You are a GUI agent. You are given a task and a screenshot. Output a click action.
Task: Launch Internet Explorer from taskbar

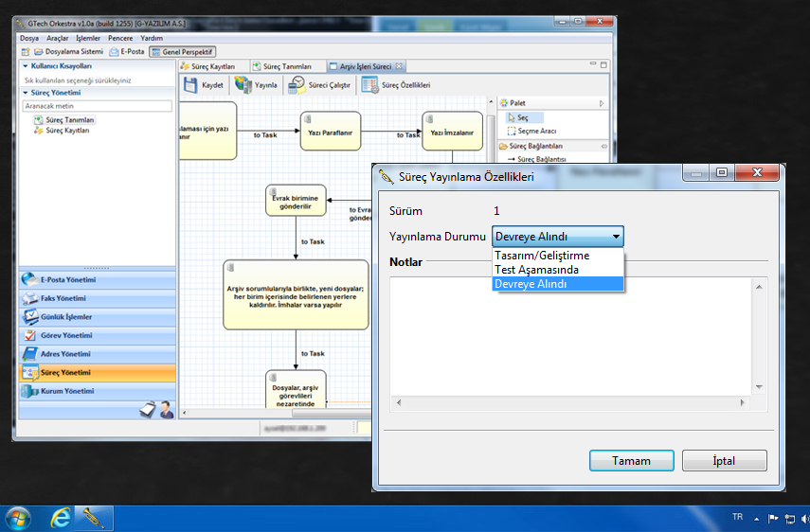[x=61, y=518]
